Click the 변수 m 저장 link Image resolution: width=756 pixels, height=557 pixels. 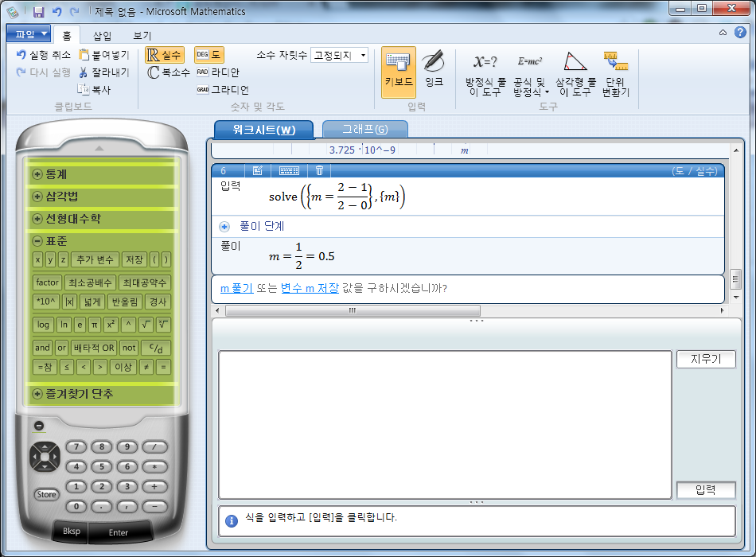coord(310,288)
